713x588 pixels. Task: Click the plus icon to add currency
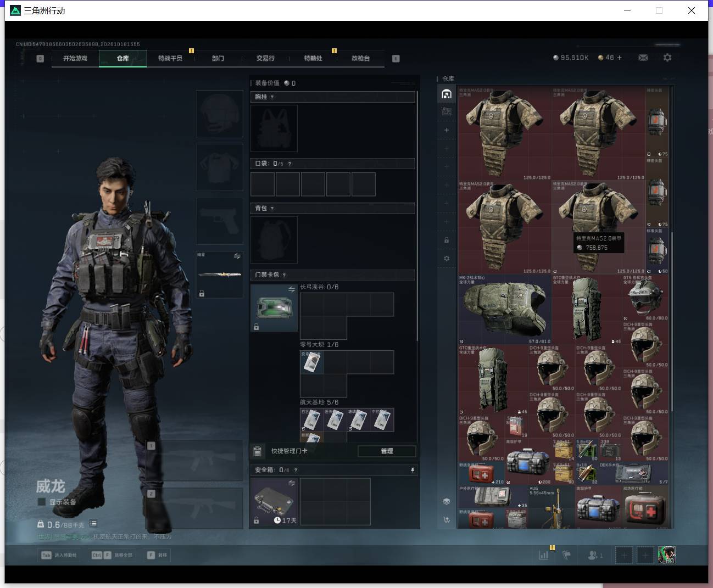coord(620,58)
